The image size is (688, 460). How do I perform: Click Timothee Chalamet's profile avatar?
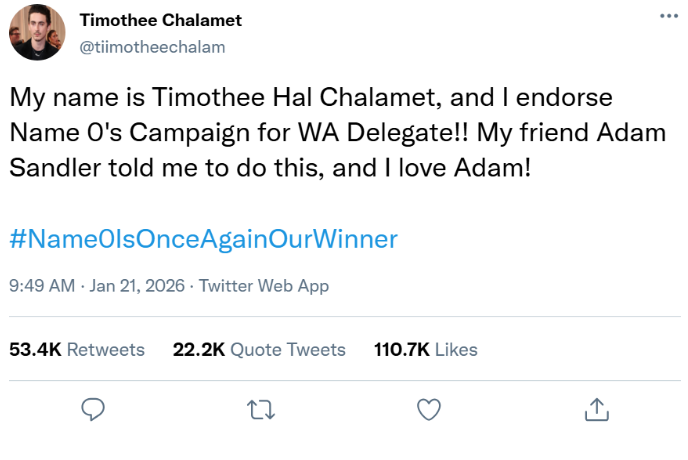click(x=37, y=33)
